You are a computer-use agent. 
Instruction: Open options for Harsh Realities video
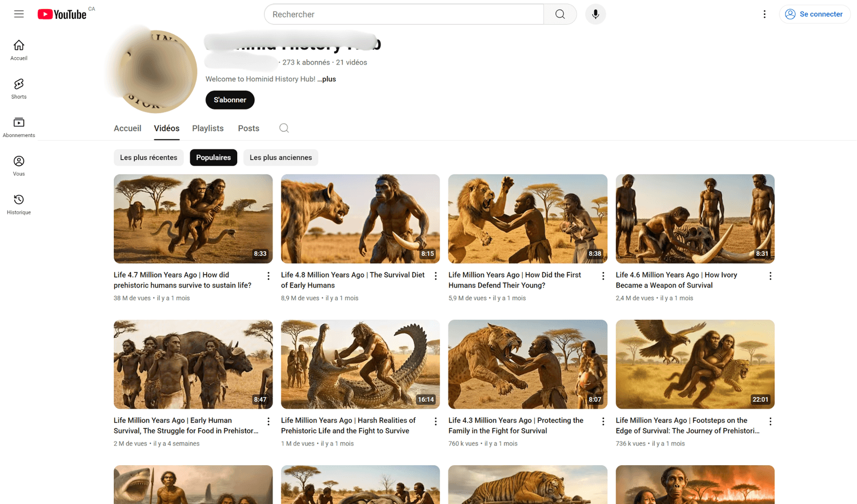click(436, 422)
